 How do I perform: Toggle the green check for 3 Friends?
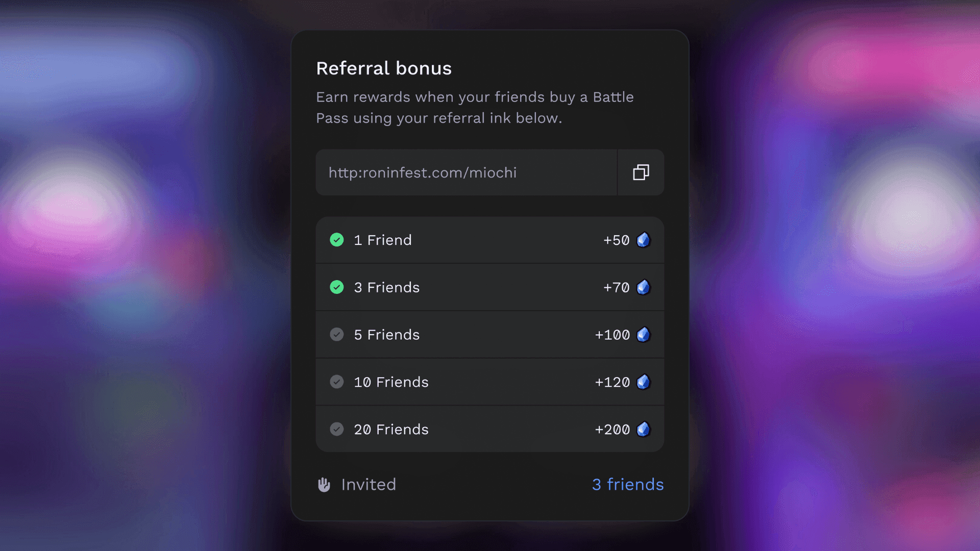click(x=337, y=287)
